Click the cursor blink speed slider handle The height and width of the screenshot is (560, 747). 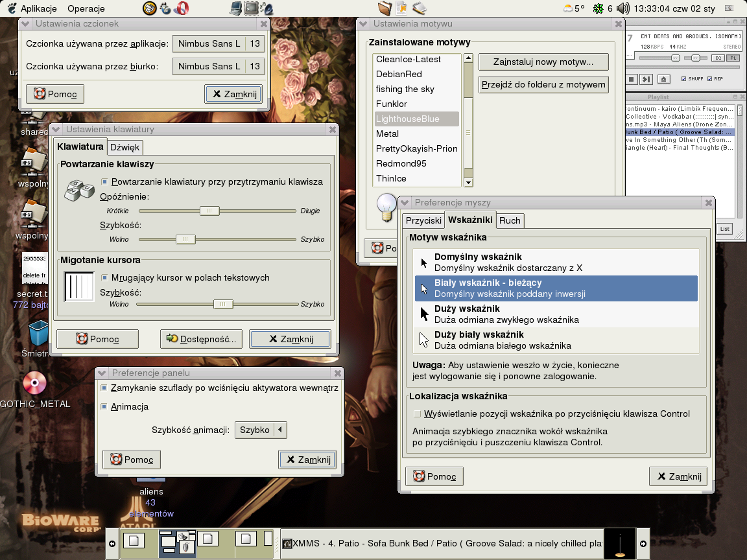coord(222,304)
